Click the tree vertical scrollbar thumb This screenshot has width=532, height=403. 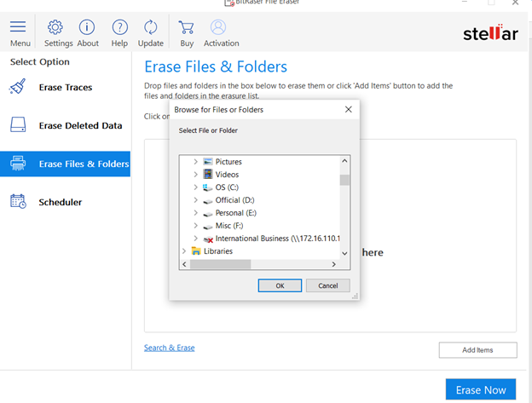(x=344, y=180)
